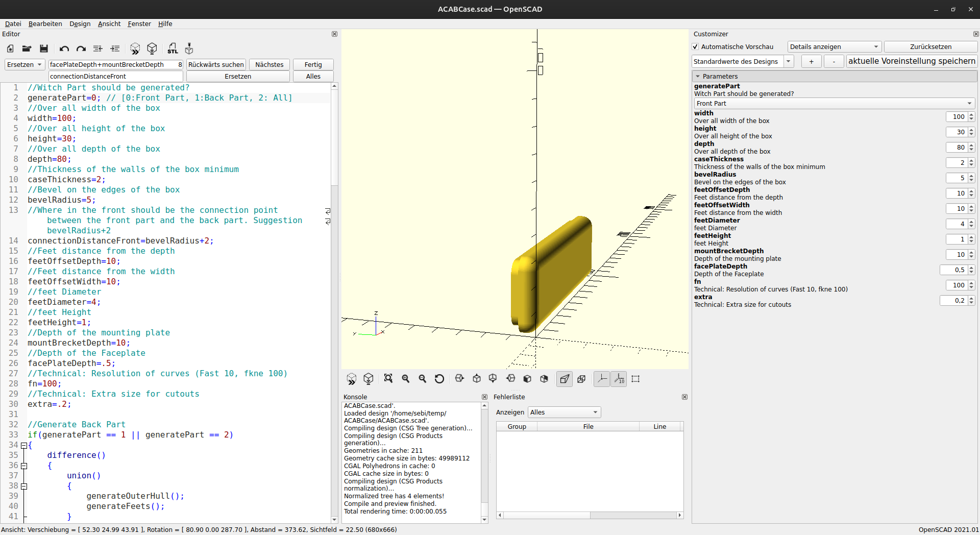Image resolution: width=980 pixels, height=535 pixels.
Task: Click the Unindent icon in editor toolbar
Action: (x=98, y=48)
